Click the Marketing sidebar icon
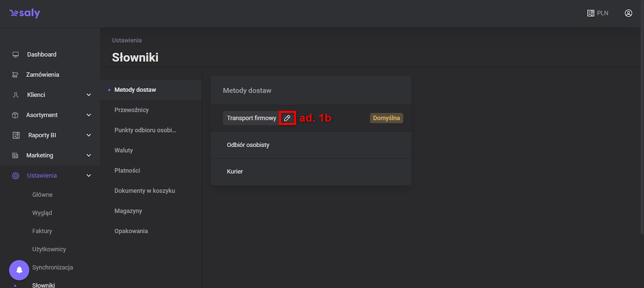644x288 pixels. pyautogui.click(x=15, y=155)
